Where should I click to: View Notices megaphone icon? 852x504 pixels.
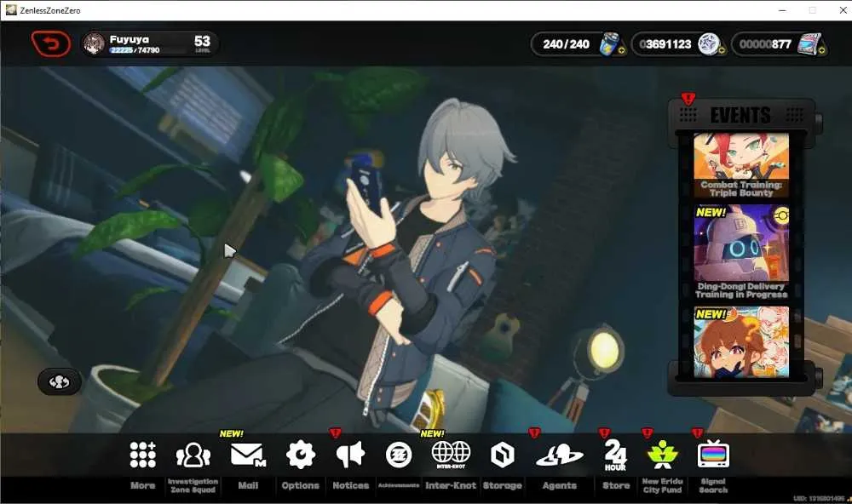tap(350, 455)
